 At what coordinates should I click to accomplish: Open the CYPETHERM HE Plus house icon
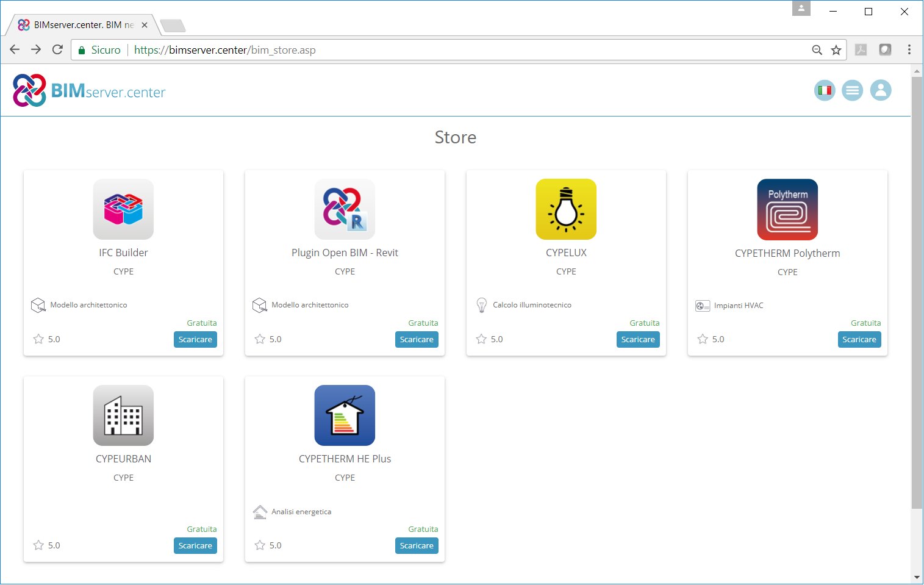tap(345, 415)
